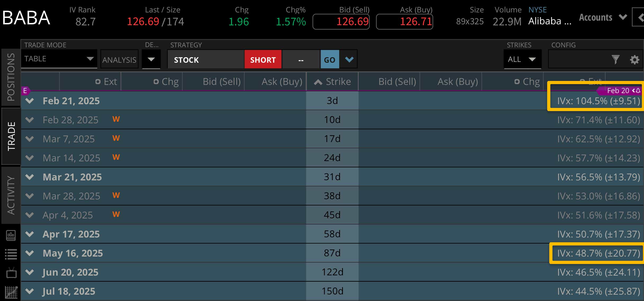Screen dimensions: 644x301
Task: Click the bulleted list sidebar icon
Action: coord(11,254)
